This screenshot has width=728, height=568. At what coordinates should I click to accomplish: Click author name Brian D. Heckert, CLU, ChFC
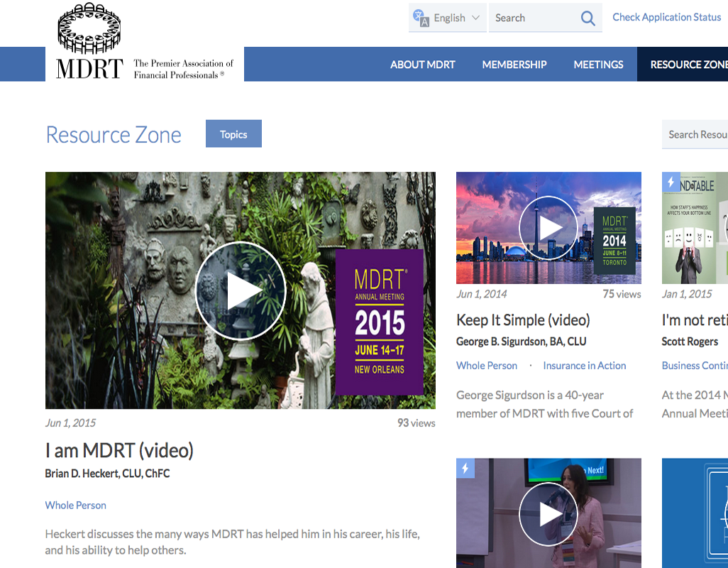coord(107,474)
